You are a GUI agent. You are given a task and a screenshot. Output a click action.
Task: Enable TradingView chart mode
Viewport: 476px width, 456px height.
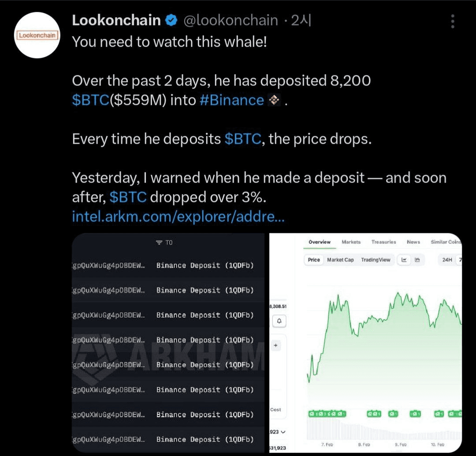coord(376,260)
